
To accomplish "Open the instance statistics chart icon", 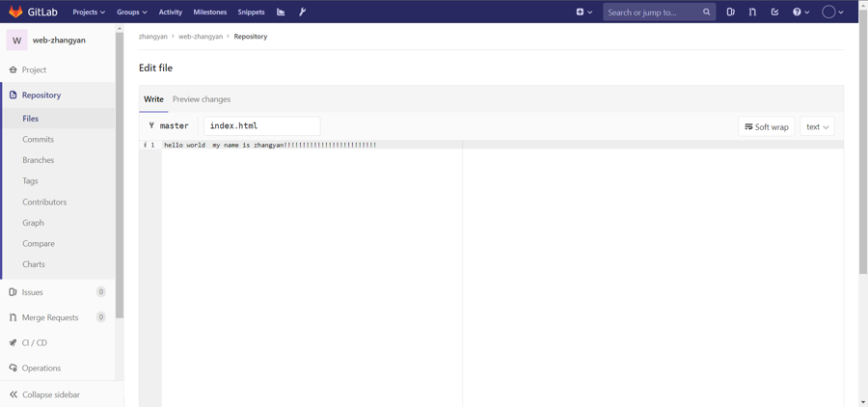I will click(281, 13).
